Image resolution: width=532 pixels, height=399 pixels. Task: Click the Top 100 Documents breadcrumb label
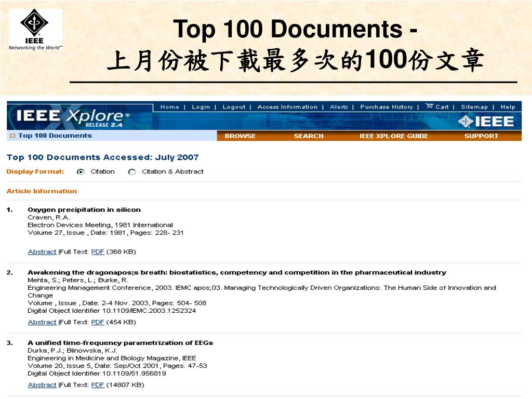coord(55,136)
